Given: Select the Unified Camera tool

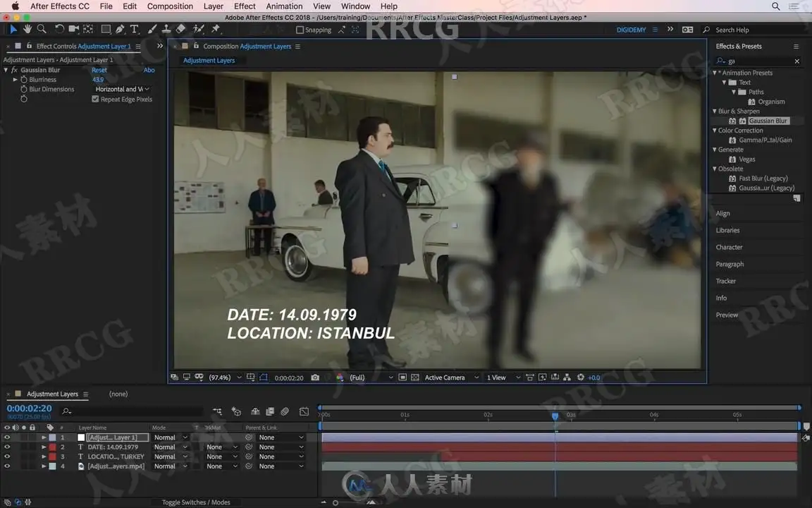Looking at the screenshot, I should point(73,29).
